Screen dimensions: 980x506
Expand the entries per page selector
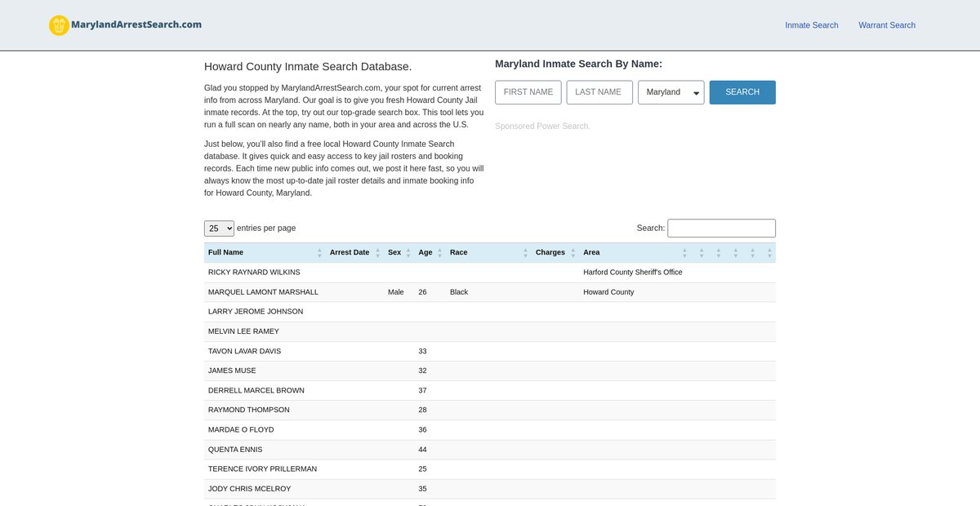click(219, 229)
